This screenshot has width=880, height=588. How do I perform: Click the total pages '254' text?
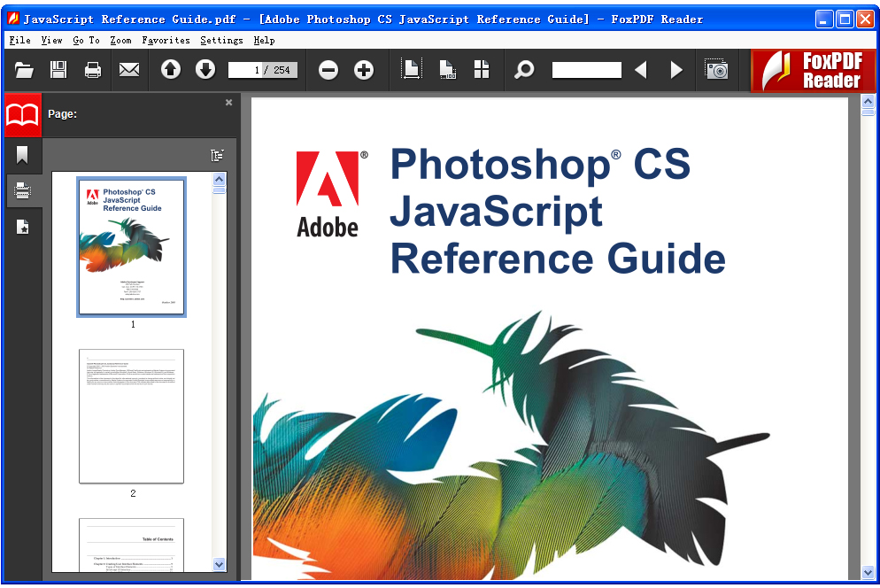point(282,70)
